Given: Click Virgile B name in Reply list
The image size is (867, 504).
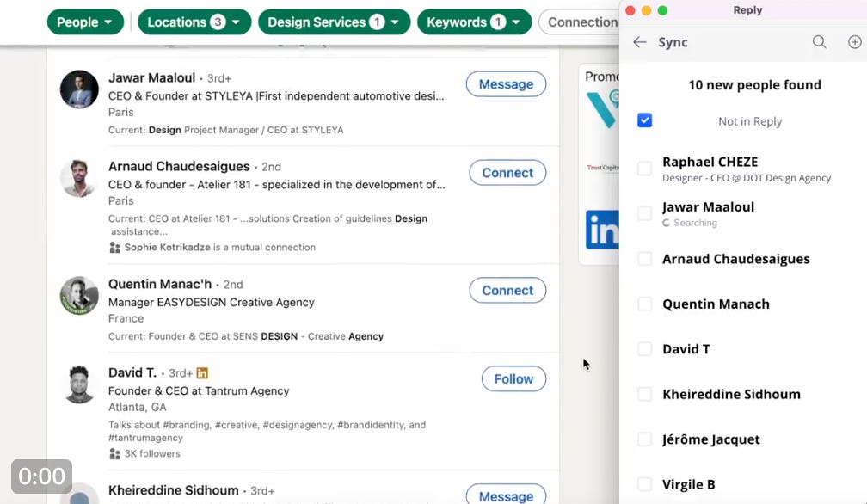Looking at the screenshot, I should [688, 485].
